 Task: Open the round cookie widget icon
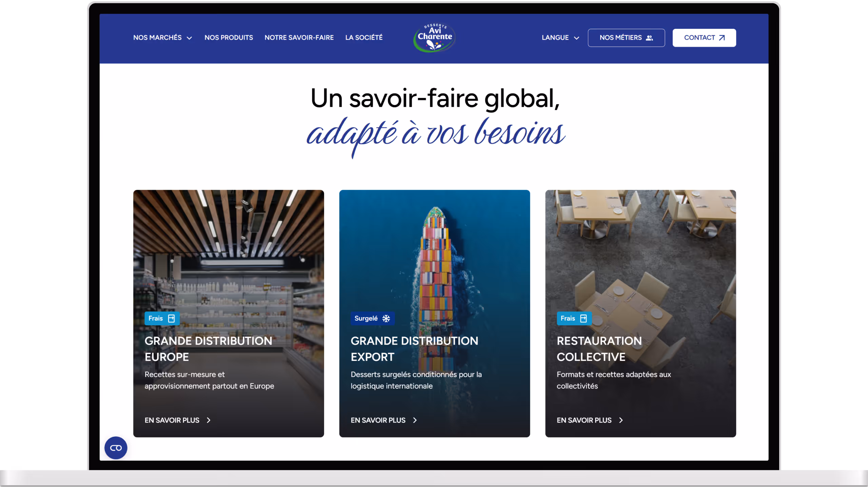pos(116,448)
